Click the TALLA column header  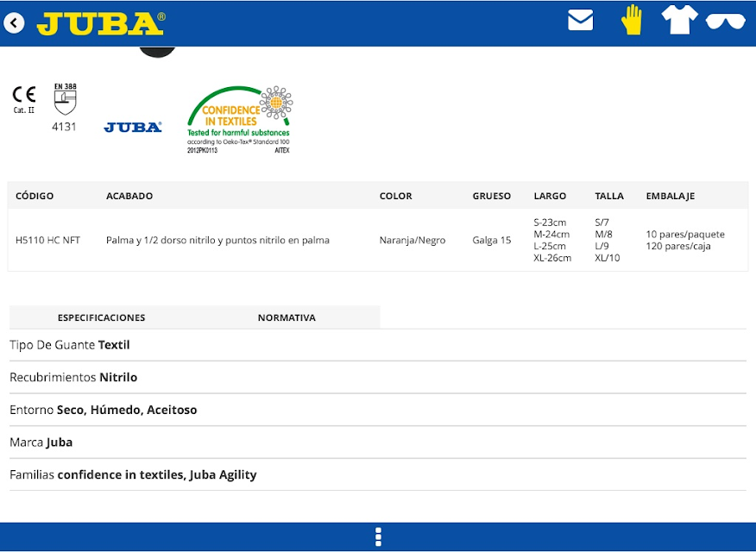coord(609,196)
